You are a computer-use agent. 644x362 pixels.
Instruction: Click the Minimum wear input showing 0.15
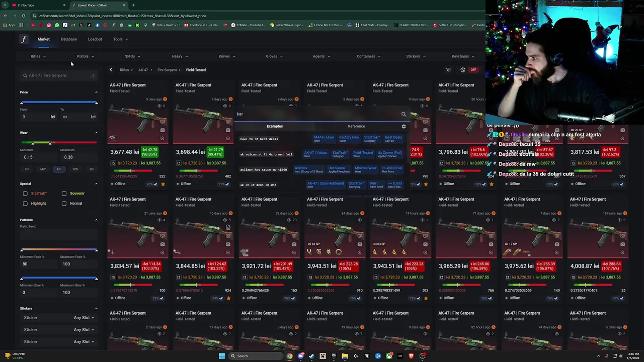coord(38,157)
